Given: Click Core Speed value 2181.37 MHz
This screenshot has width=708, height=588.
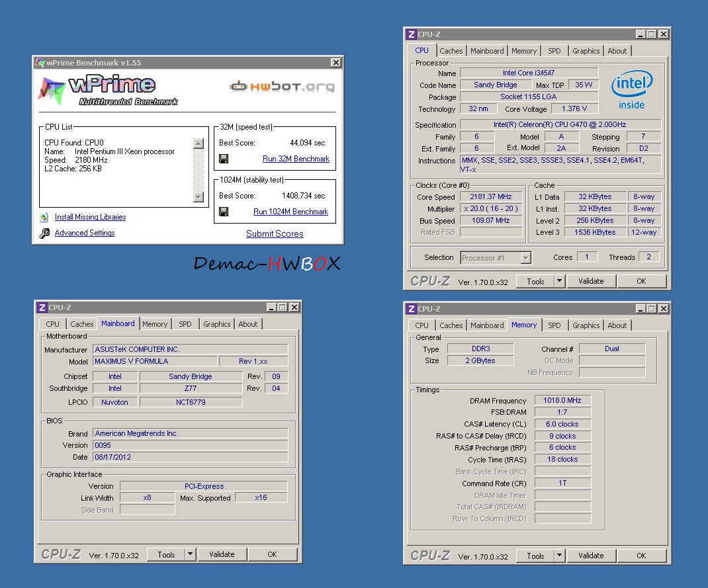Looking at the screenshot, I should click(x=491, y=196).
